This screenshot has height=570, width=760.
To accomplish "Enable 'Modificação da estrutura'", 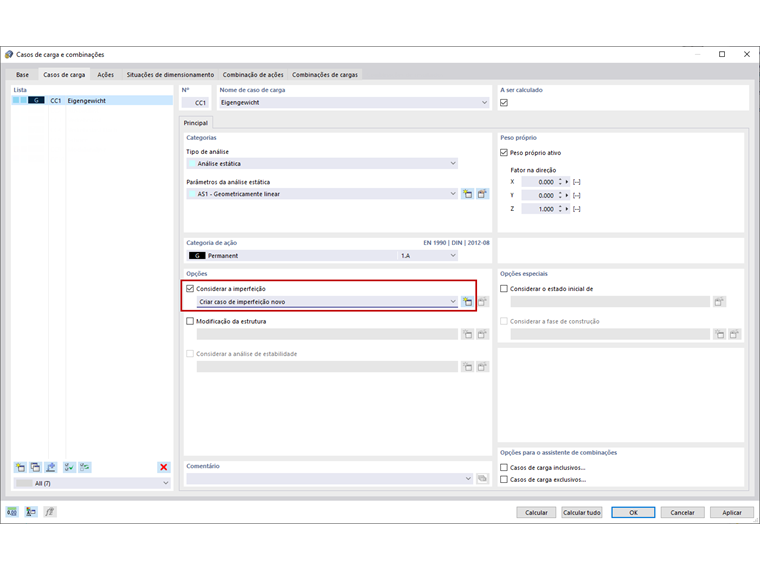I will [190, 321].
